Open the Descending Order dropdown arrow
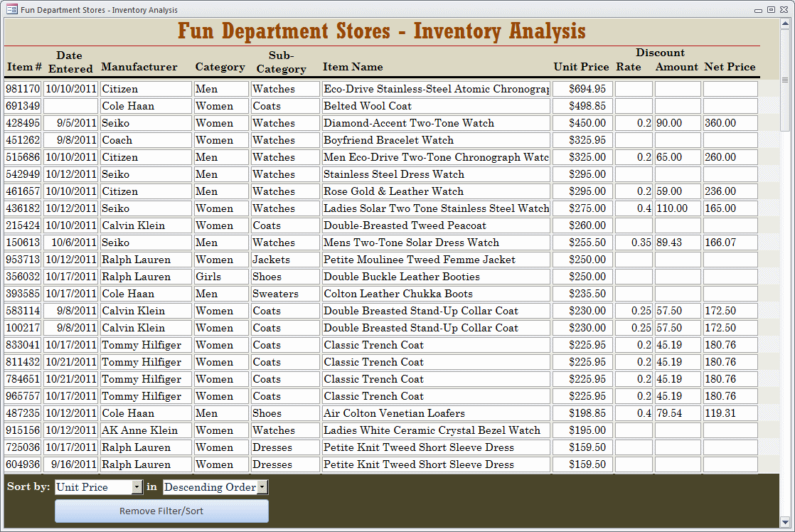The width and height of the screenshot is (795, 532). pos(262,487)
